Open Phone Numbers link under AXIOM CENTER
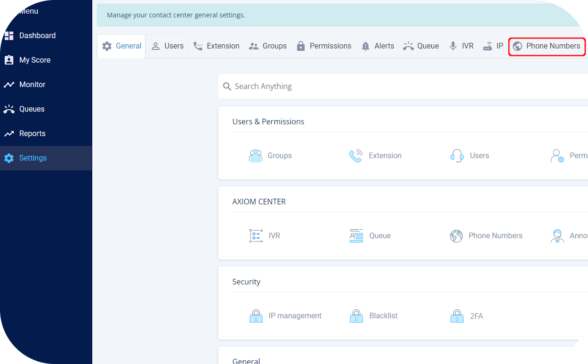 [495, 236]
